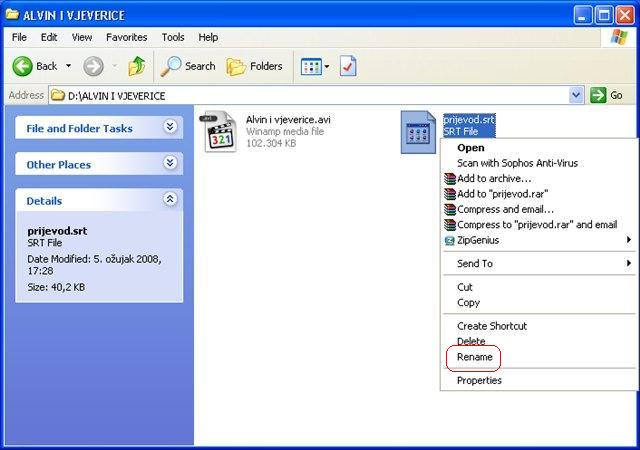Expand the Other Places panel
This screenshot has width=640, height=450.
[x=170, y=163]
